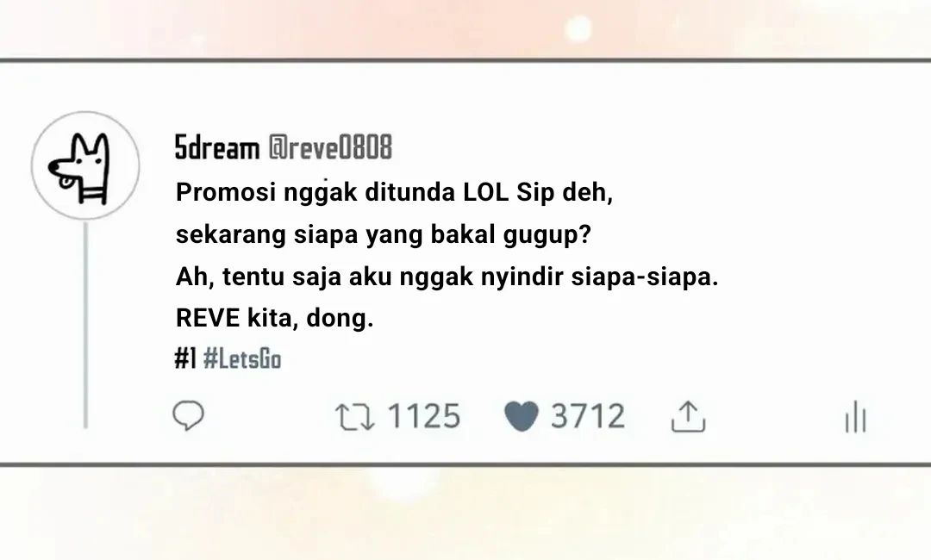Open the #1 hashtag
Viewport: 931px width, 560px height.
pos(185,359)
